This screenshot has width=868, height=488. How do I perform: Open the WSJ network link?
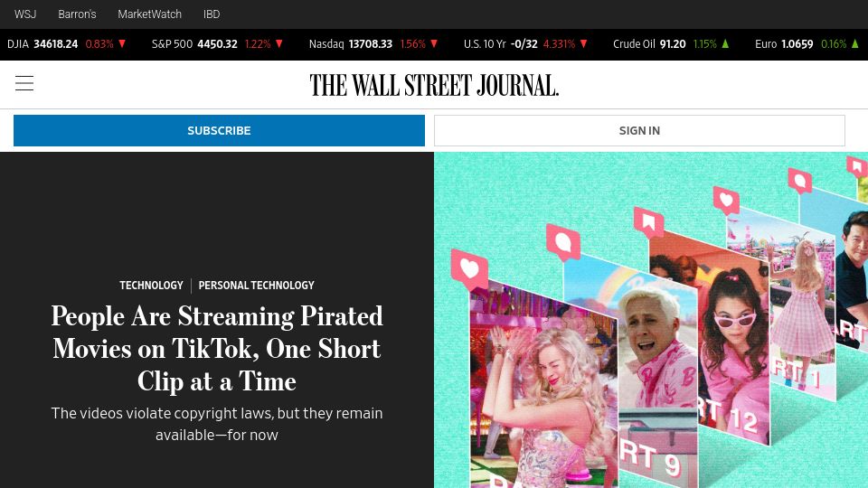(25, 14)
